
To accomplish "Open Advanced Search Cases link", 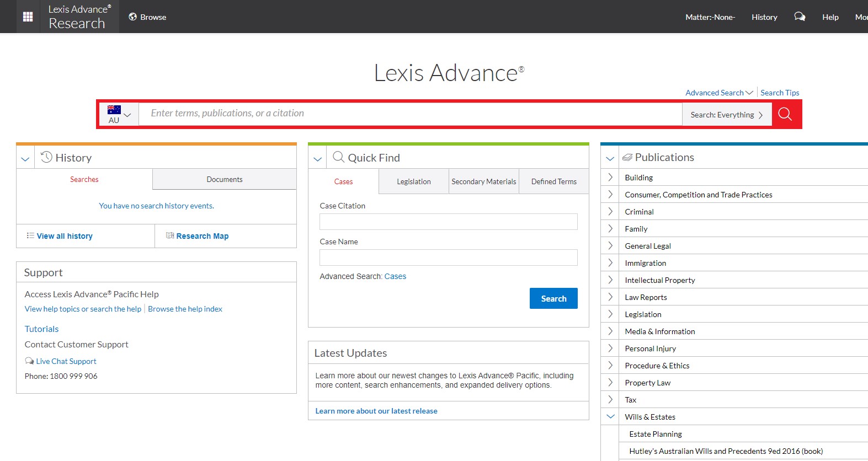I will (x=395, y=276).
